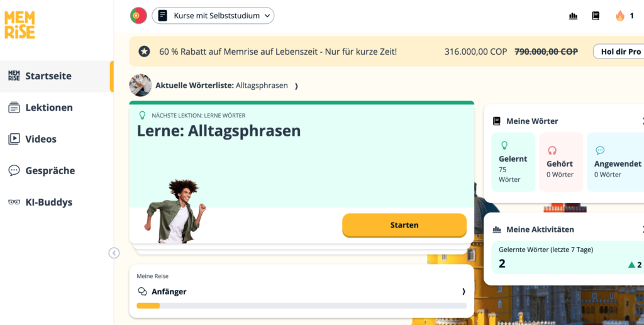Click the Gespräche chat bubble icon
The width and height of the screenshot is (644, 325).
pyautogui.click(x=14, y=170)
